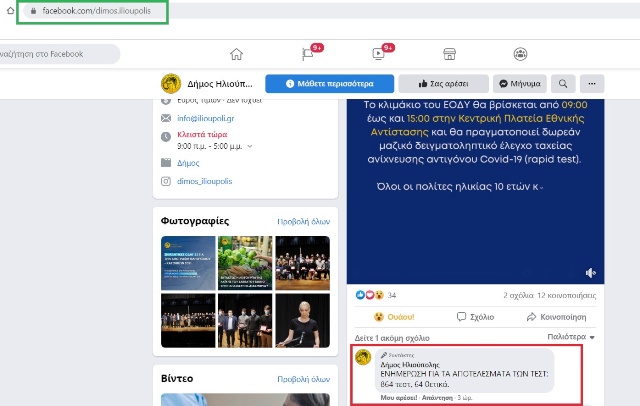Click Μου αρέσει! under the comment
This screenshot has height=406, width=640.
[x=399, y=397]
